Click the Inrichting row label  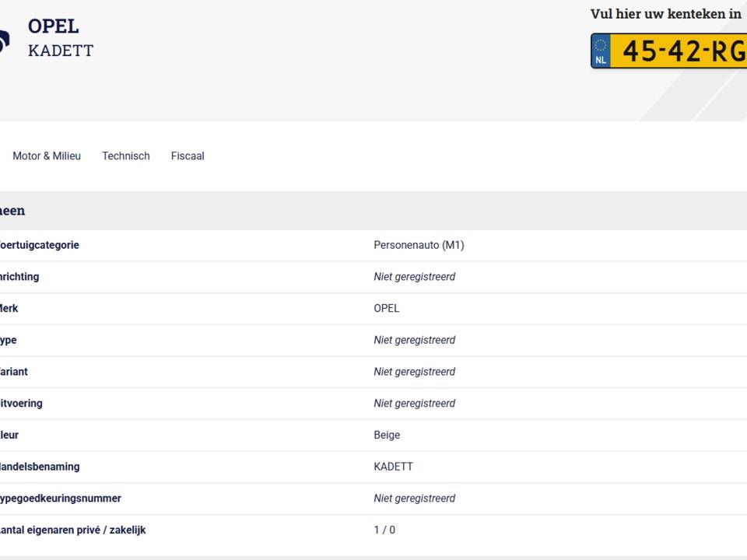pyautogui.click(x=19, y=277)
